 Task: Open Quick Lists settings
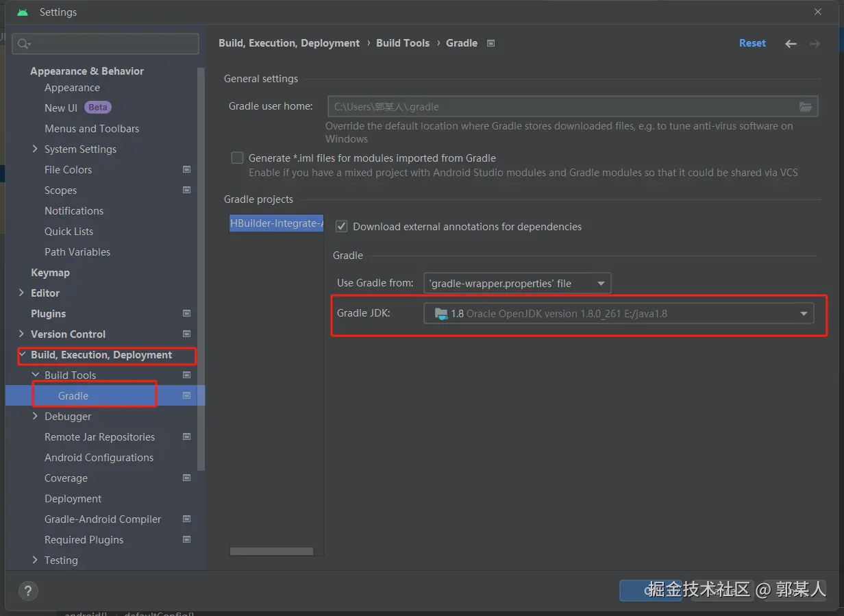pyautogui.click(x=69, y=232)
